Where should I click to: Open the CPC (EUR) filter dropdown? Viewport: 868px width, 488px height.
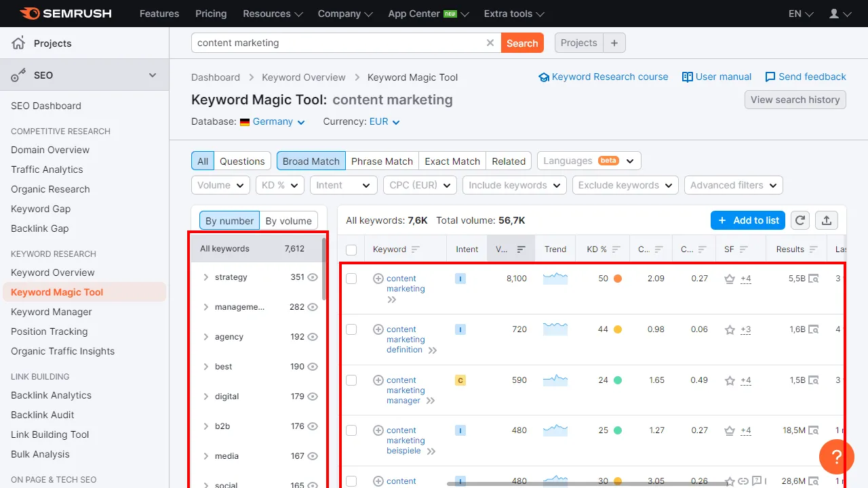420,185
